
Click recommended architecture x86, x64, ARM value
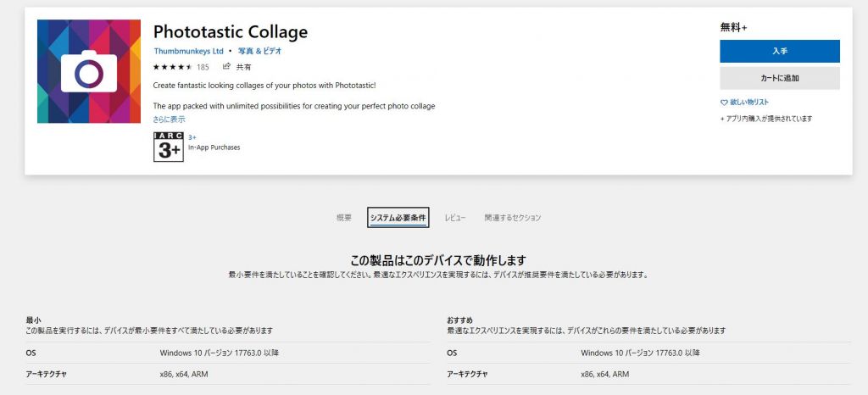pyautogui.click(x=605, y=375)
